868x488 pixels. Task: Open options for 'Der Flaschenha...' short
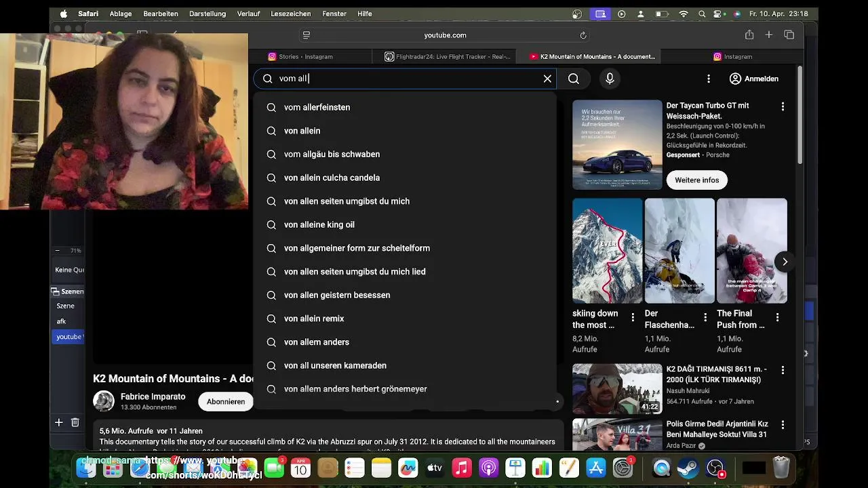[x=705, y=317]
